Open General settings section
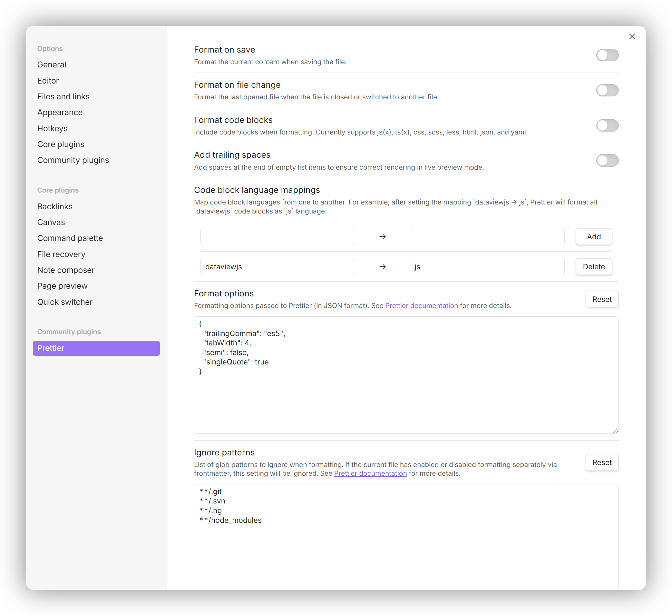This screenshot has width=672, height=616. (52, 65)
